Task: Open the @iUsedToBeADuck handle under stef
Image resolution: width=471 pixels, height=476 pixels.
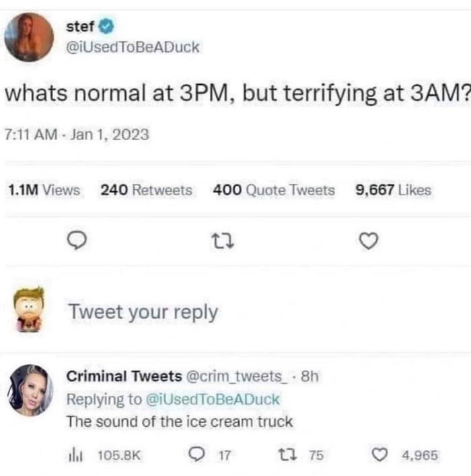Action: pyautogui.click(x=133, y=46)
